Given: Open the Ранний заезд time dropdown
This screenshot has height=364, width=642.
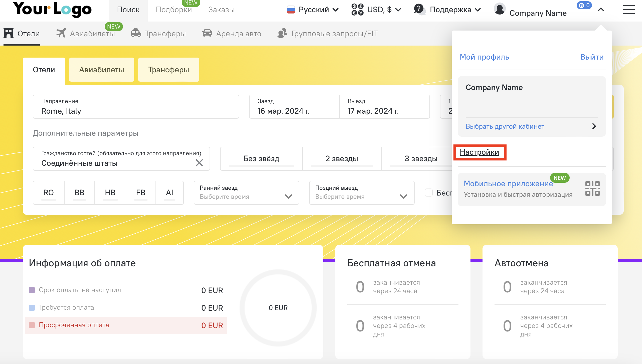Looking at the screenshot, I should (x=246, y=193).
